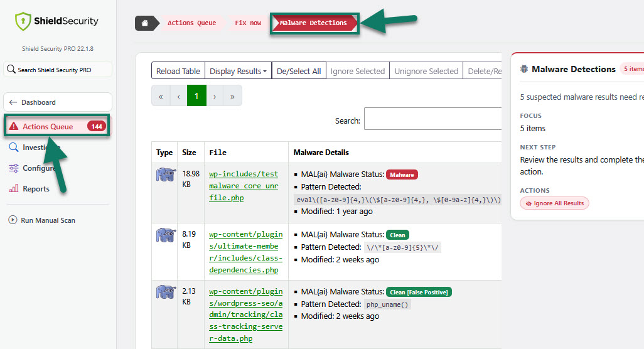Click the Unignore Selected button

coord(426,71)
